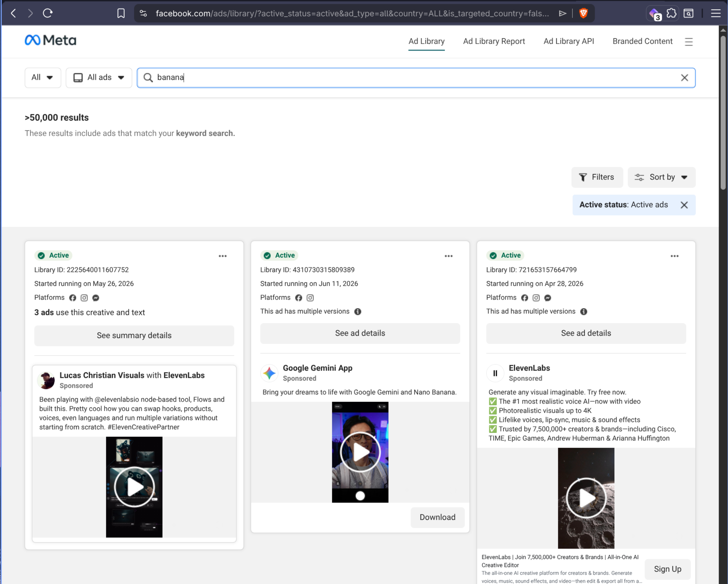Click Facebook platform icon on Gemini ad

click(298, 298)
